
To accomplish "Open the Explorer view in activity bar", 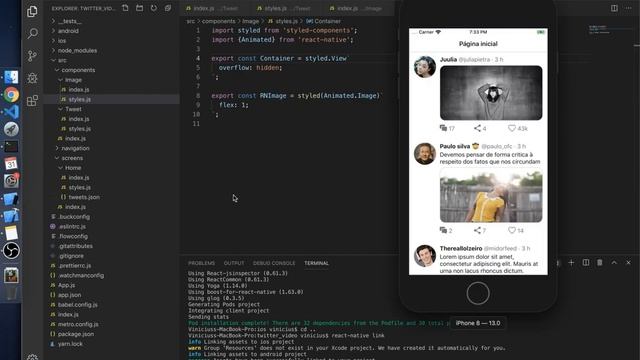I will point(32,11).
